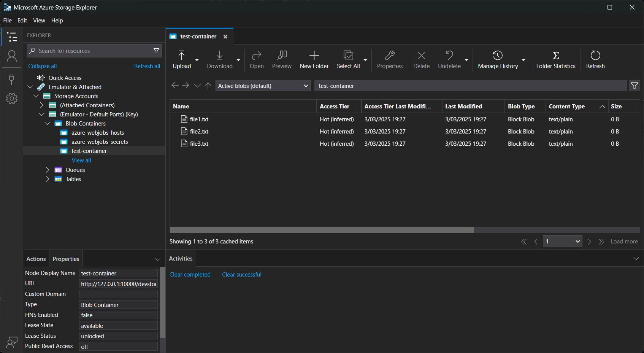This screenshot has width=644, height=353.
Task: Click the horizontal scrollbar in blob list
Action: [322, 230]
